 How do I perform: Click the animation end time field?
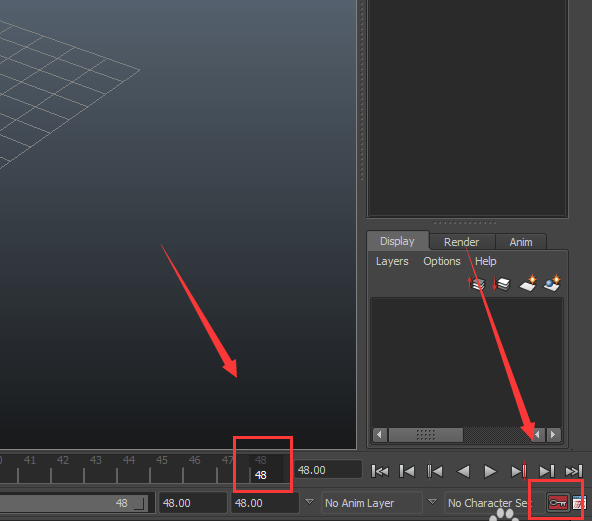265,503
